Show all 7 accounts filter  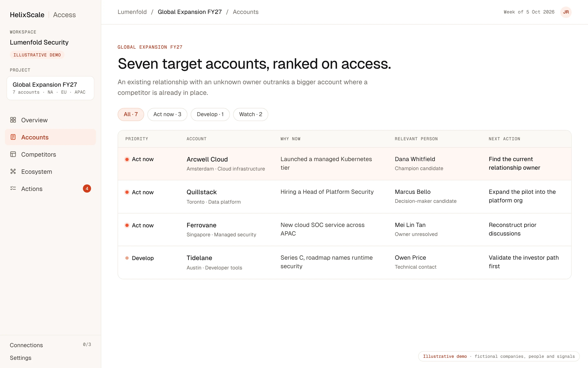pos(131,114)
